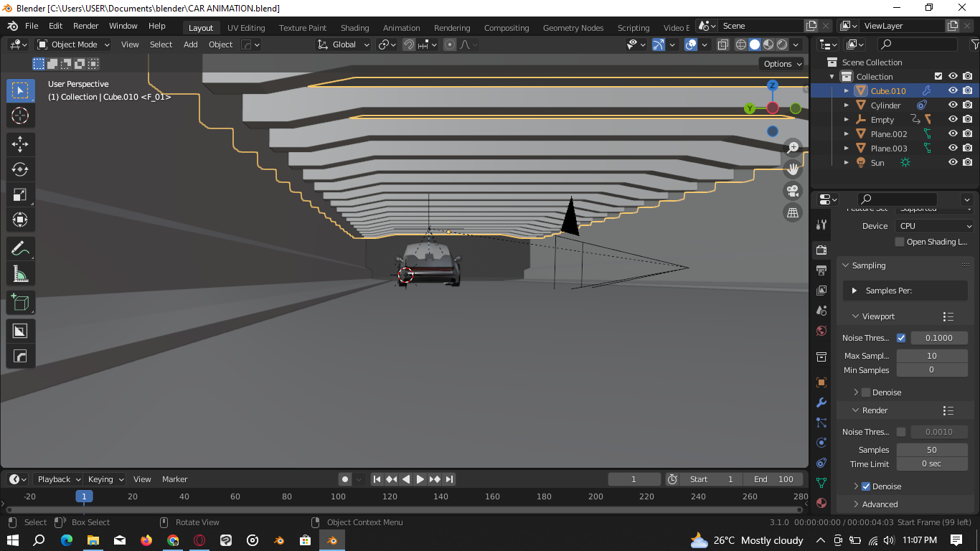Open the View Layer properties tab
980x551 pixels.
[821, 290]
